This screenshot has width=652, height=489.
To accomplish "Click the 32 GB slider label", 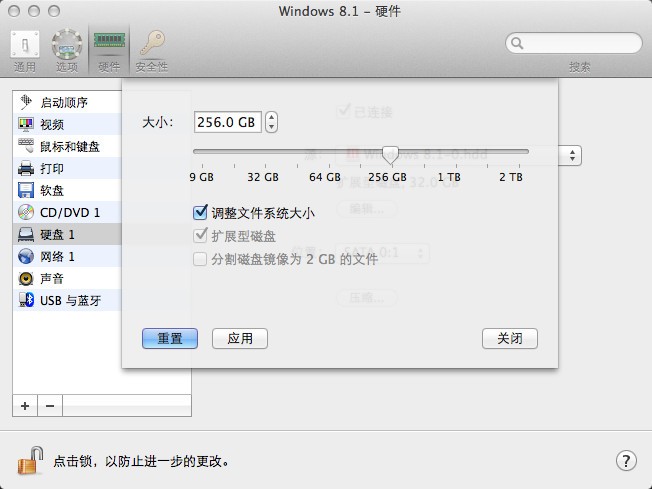I will [263, 177].
